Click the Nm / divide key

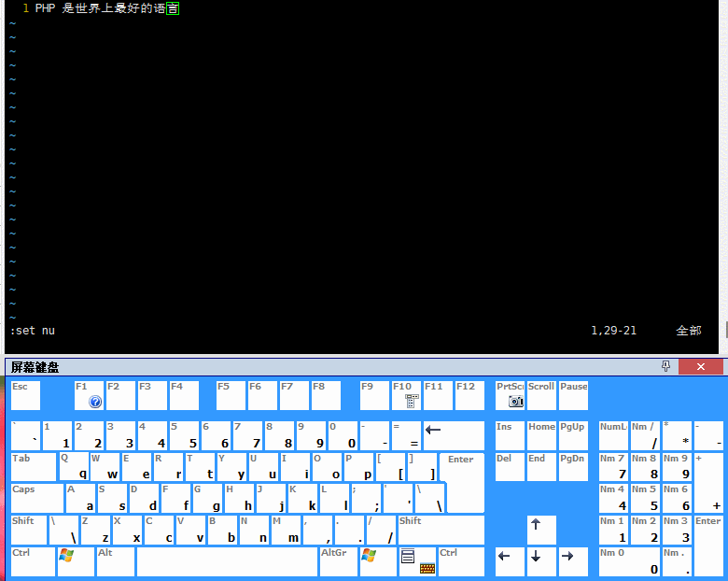click(645, 435)
